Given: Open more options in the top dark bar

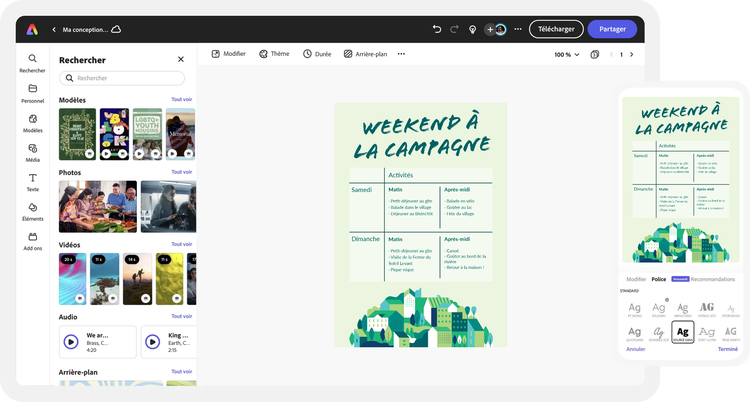Looking at the screenshot, I should click(x=518, y=29).
